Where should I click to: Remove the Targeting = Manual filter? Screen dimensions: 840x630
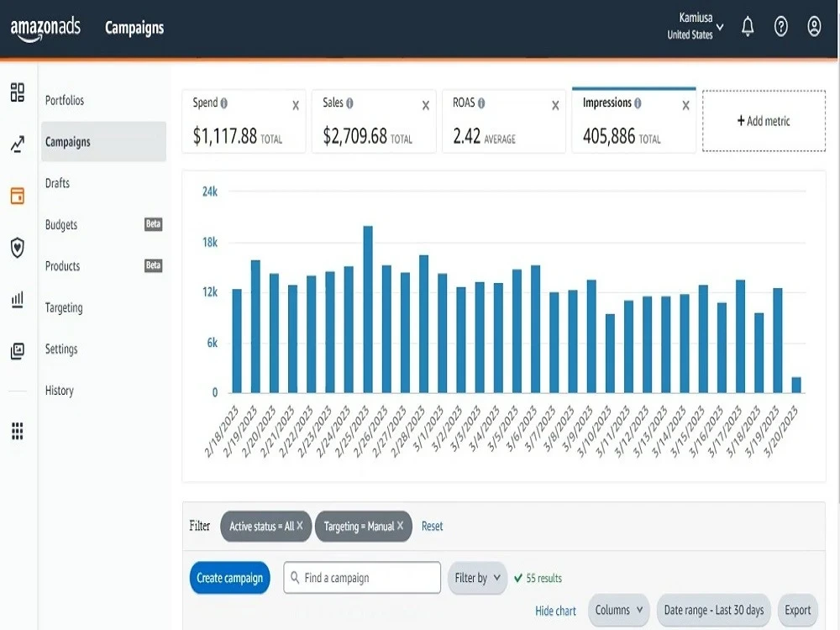tap(400, 526)
